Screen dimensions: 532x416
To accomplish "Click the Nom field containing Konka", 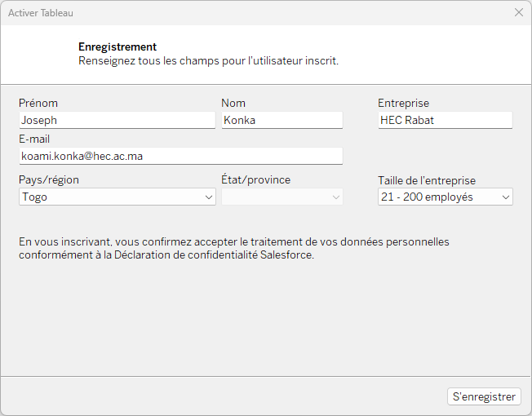I will [282, 120].
